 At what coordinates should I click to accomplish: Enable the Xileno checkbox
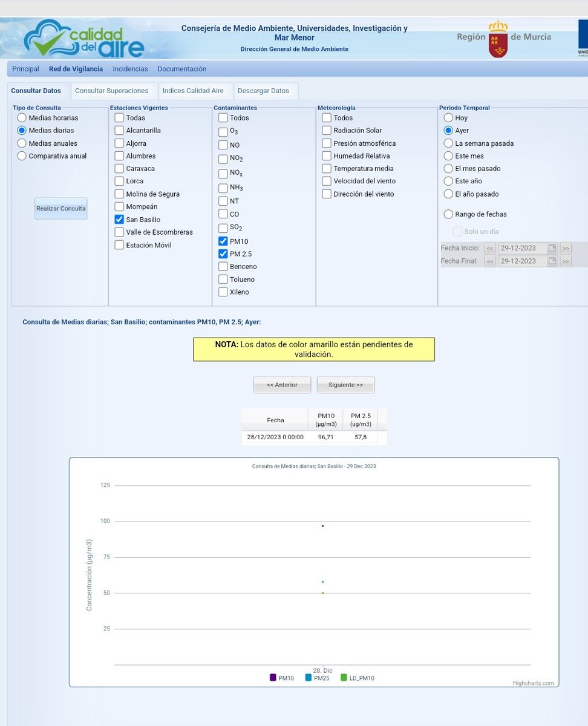point(223,292)
